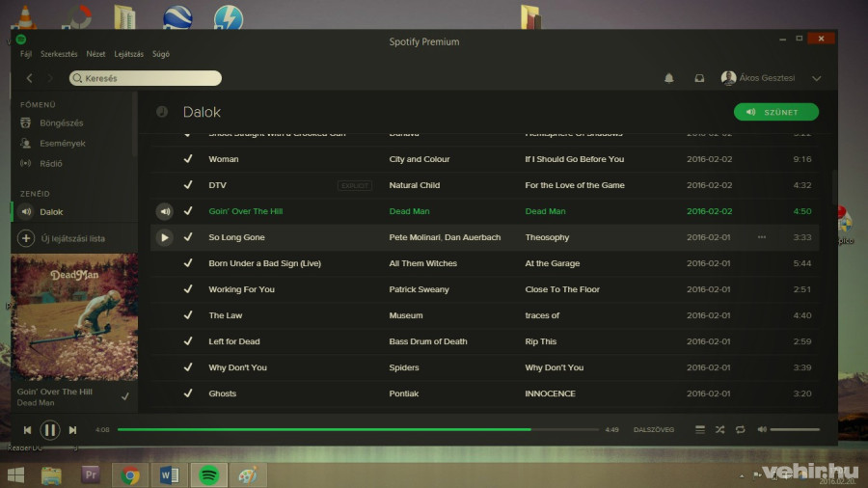Screen dimensions: 868x488
Task: Open the Ákos Gesztesi profile menu
Action: [x=762, y=78]
